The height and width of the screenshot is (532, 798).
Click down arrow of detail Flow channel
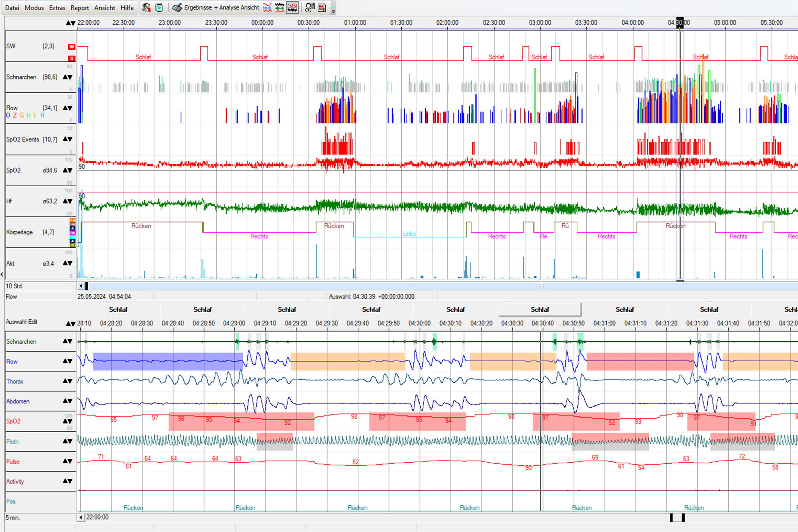[70, 361]
